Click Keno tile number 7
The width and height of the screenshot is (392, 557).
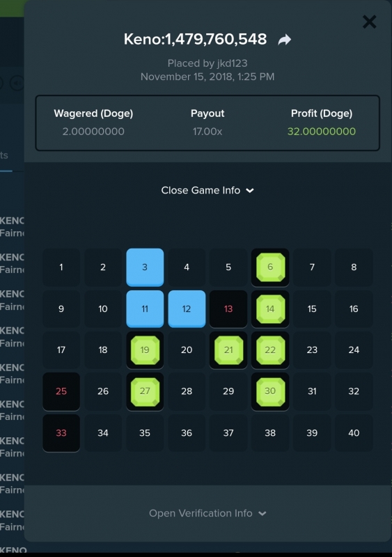pyautogui.click(x=312, y=267)
